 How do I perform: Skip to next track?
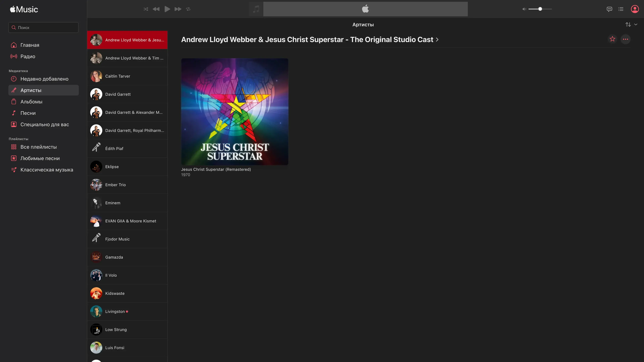click(x=178, y=9)
